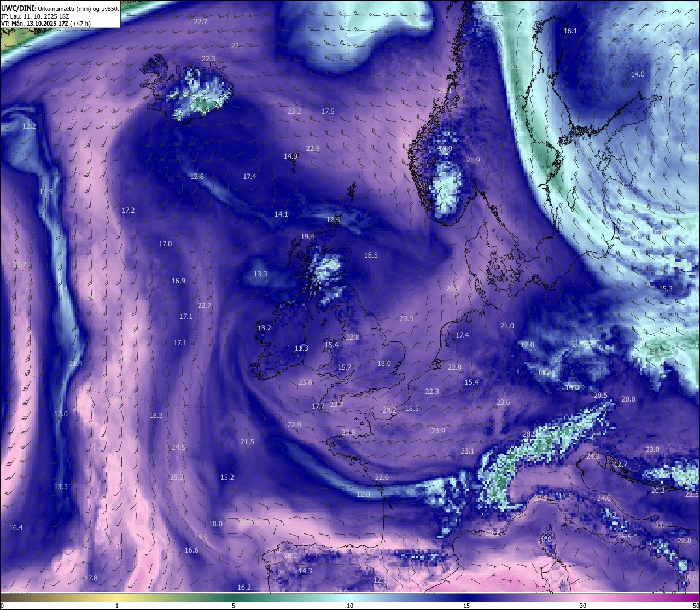
Task: Click the 16.2 value label
Action: coord(244,588)
